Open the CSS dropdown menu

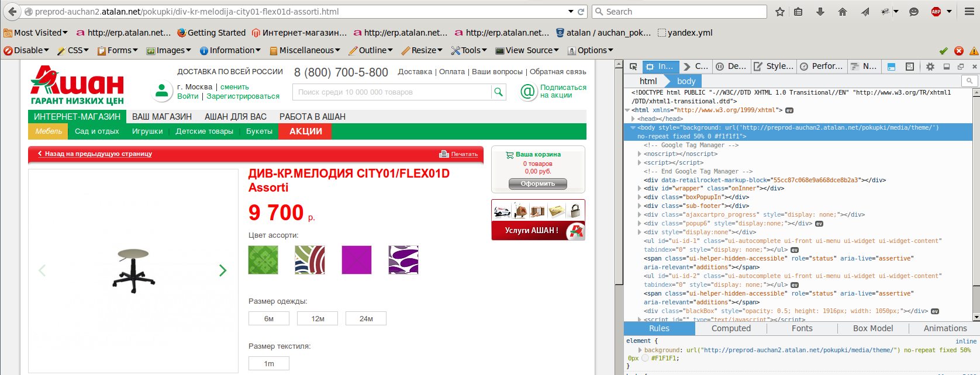[73, 50]
